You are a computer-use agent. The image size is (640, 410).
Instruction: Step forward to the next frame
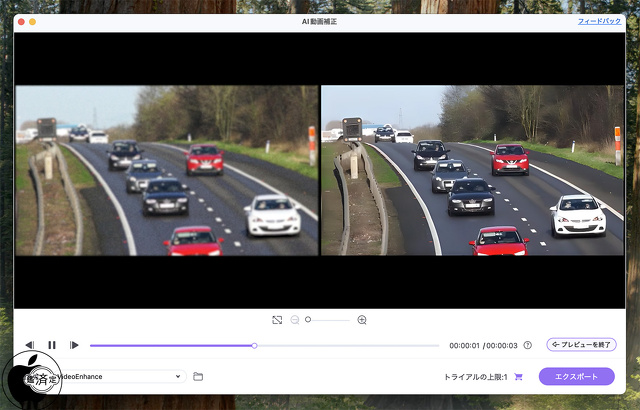pyautogui.click(x=74, y=345)
